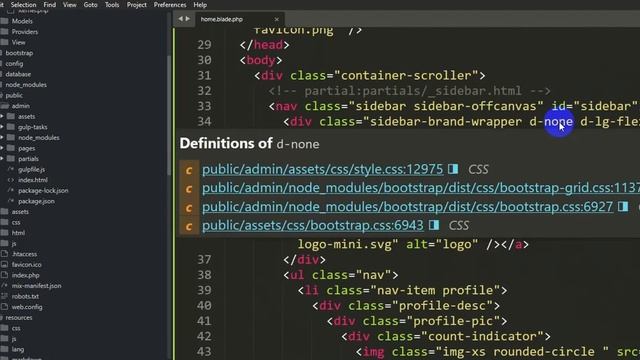Open package.json file
Viewport: 640px width, 360px height.
tap(36, 201)
